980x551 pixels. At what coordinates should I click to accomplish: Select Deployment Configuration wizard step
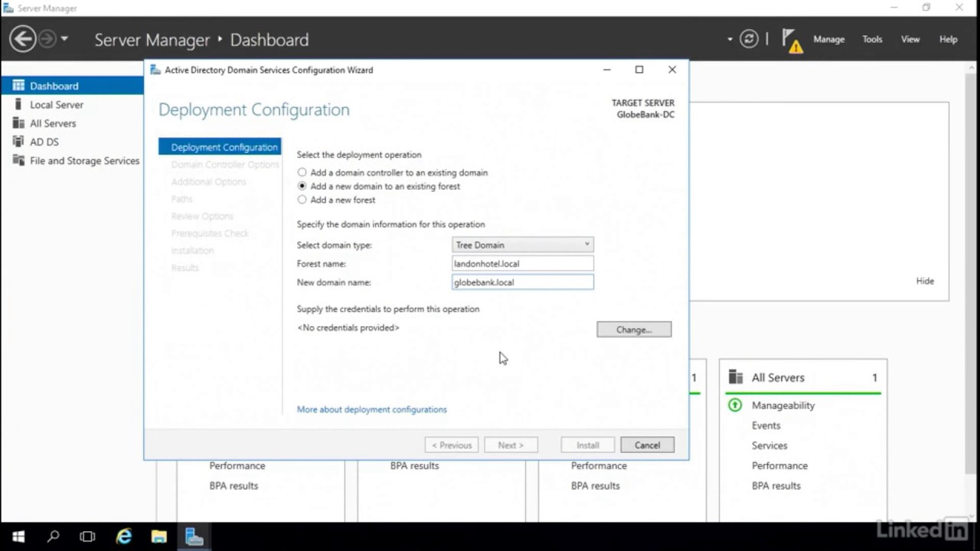(x=220, y=147)
